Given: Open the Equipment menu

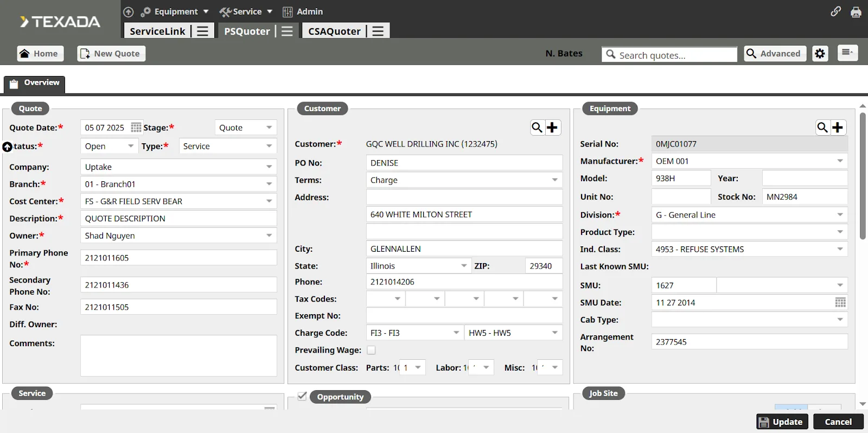Looking at the screenshot, I should pos(175,12).
